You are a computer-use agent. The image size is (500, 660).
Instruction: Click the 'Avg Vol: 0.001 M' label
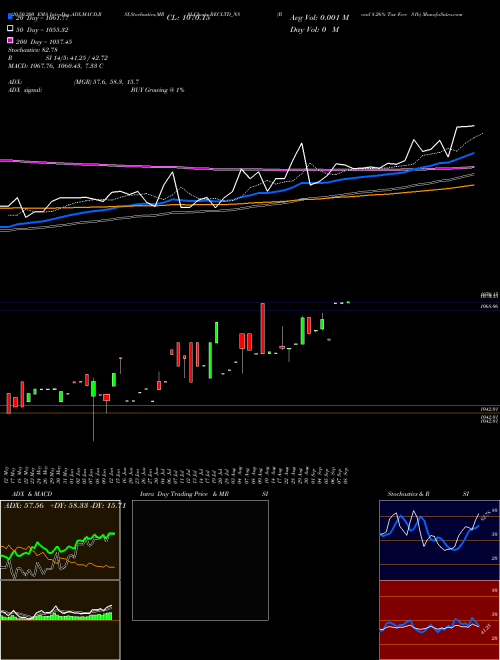point(319,18)
